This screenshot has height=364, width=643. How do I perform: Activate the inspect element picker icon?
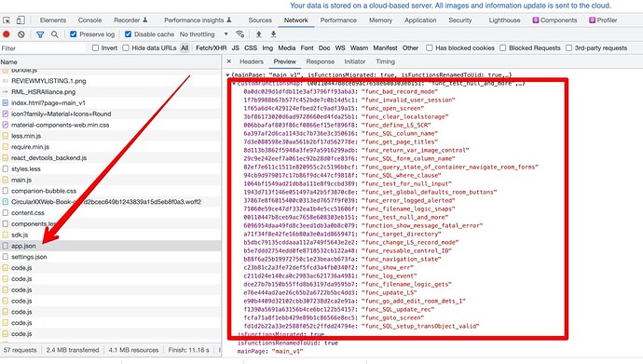pyautogui.click(x=7, y=20)
